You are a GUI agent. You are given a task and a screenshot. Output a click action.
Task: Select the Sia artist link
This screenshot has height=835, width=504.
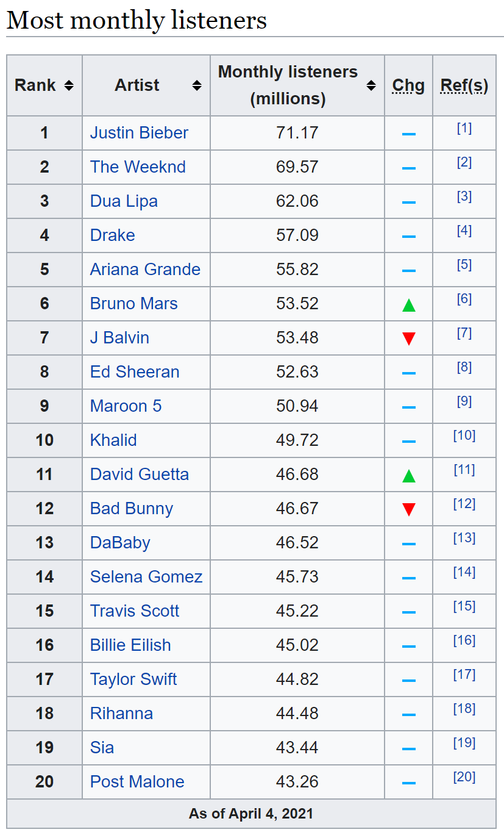102,748
